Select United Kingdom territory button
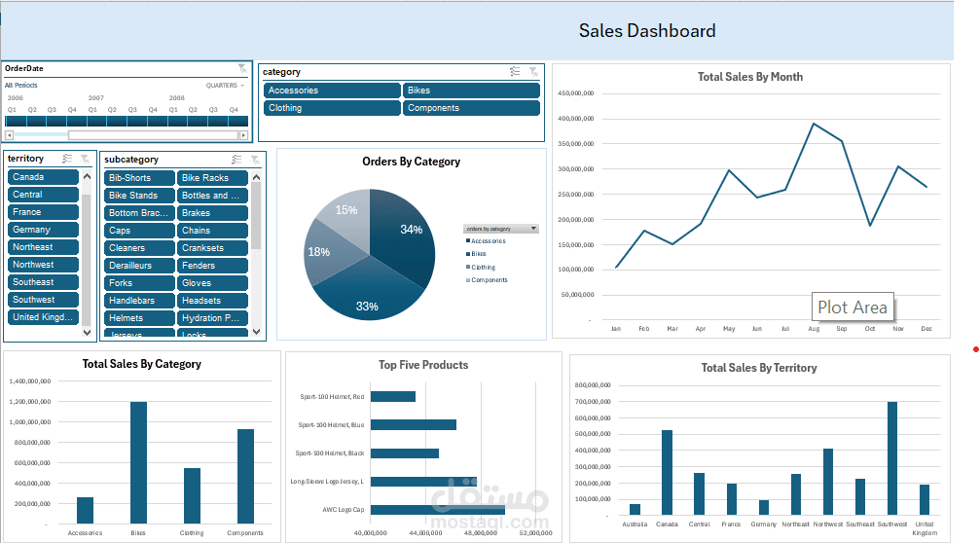This screenshot has width=980, height=543. (43, 317)
